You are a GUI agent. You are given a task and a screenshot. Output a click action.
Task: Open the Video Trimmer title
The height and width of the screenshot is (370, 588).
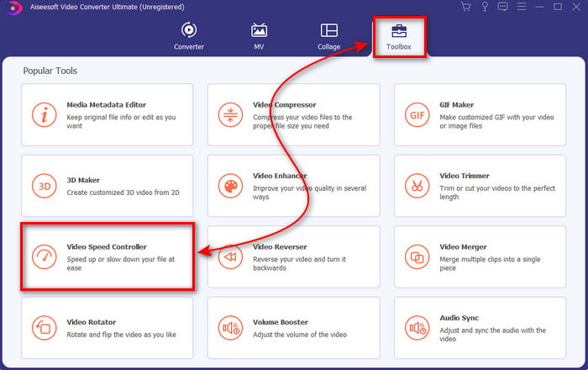[465, 176]
